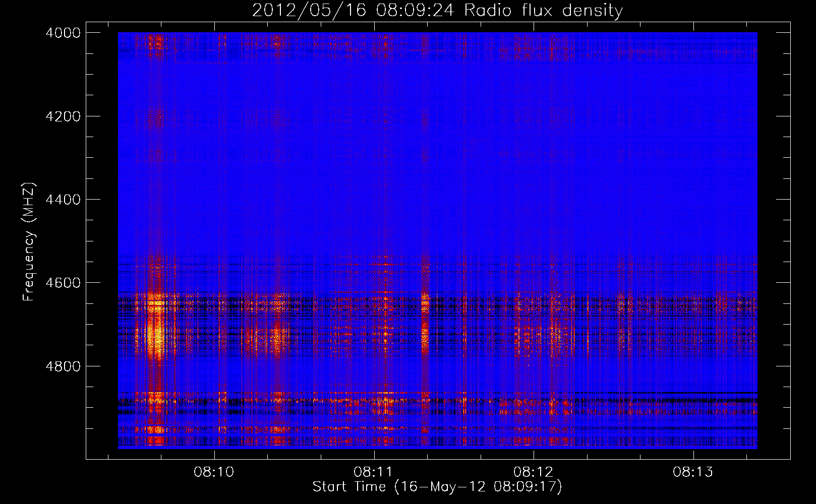Click the 08:10 time axis label
816x504 pixels.
214,472
